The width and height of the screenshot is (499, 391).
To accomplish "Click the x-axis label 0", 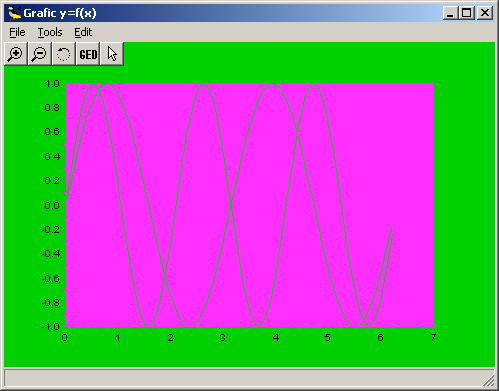I will pos(65,338).
